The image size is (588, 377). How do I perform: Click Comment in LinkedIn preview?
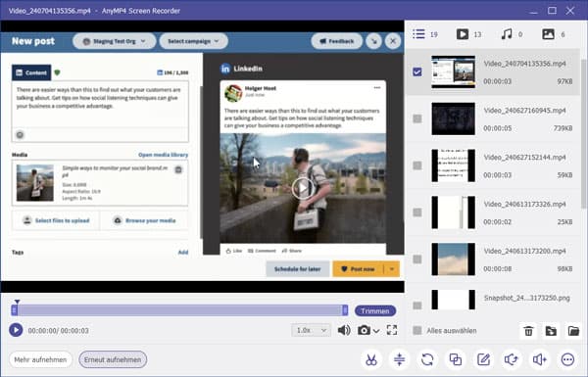click(x=262, y=251)
